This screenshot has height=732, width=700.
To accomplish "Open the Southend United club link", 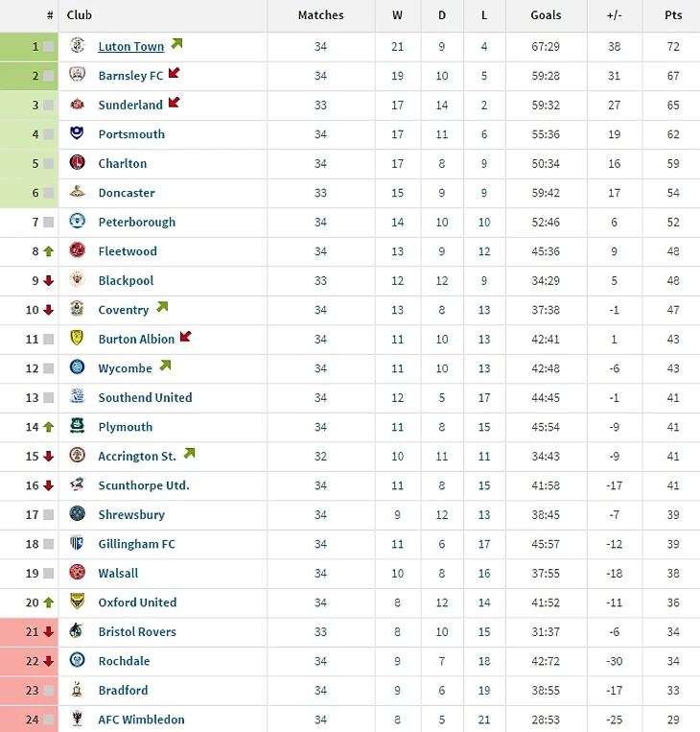I will 145,398.
